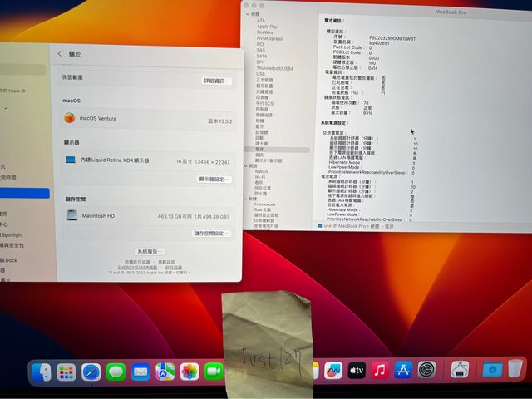The image size is (532, 399).
Task: Launch Safari from the dock
Action: pos(91,372)
